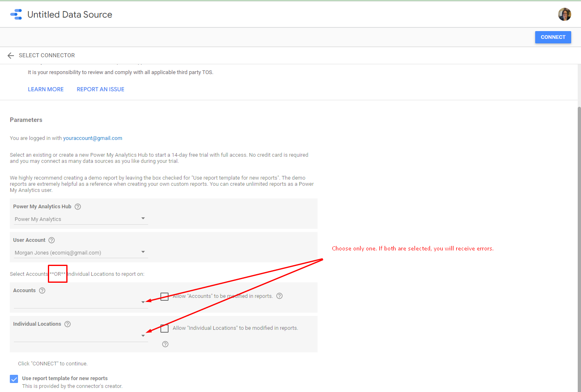Screen dimensions: 581x392
Task: Click help icon below Individual Locations checkbox
Action: [x=165, y=344]
